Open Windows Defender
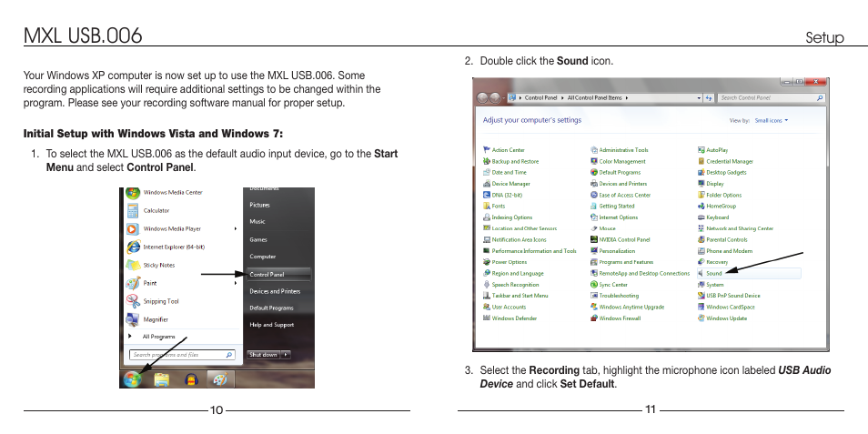Viewport: 868px width, 434px height. pos(510,318)
